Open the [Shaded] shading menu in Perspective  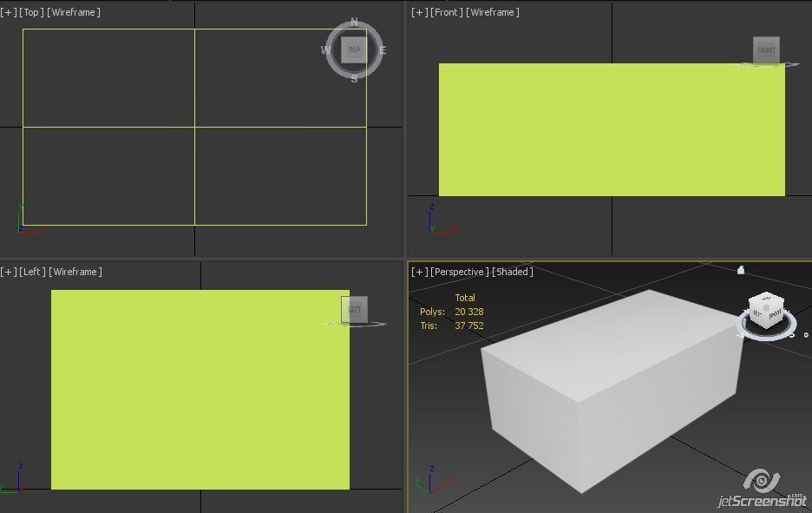point(512,272)
